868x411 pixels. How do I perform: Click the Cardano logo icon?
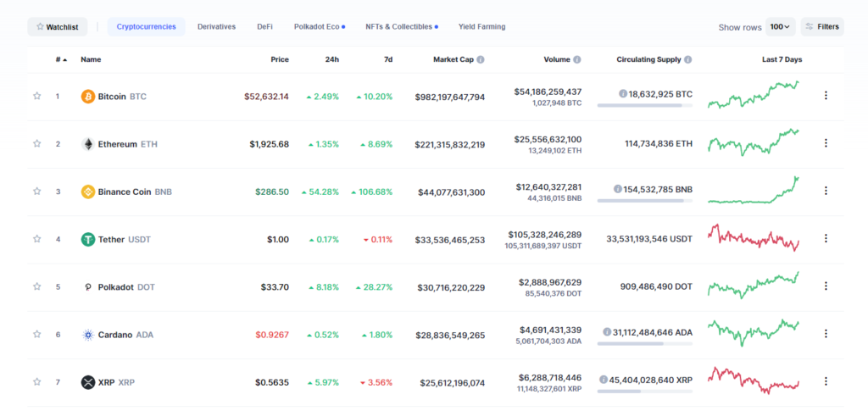pyautogui.click(x=88, y=335)
